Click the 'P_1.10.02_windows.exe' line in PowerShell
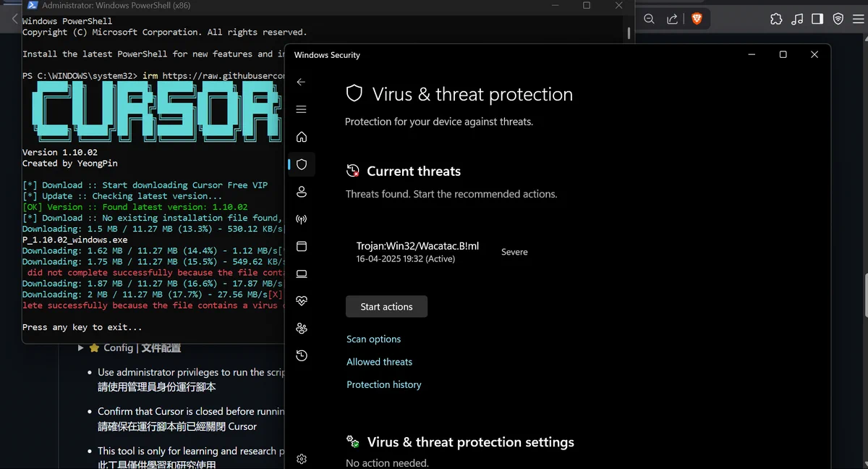Viewport: 868px width, 469px height. click(x=75, y=240)
